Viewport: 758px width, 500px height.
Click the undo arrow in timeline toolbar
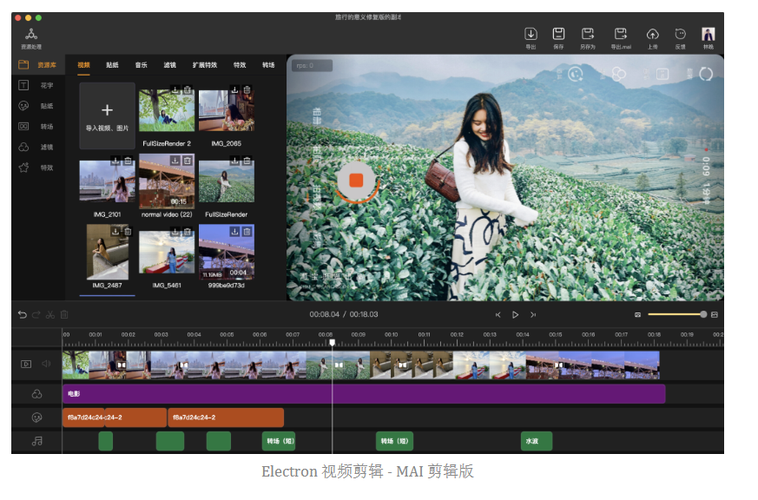pyautogui.click(x=22, y=315)
